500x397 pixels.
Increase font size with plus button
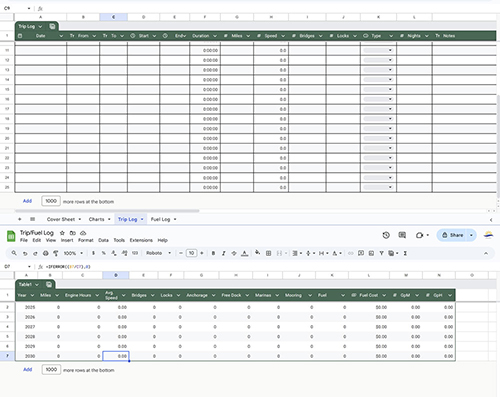tap(202, 253)
